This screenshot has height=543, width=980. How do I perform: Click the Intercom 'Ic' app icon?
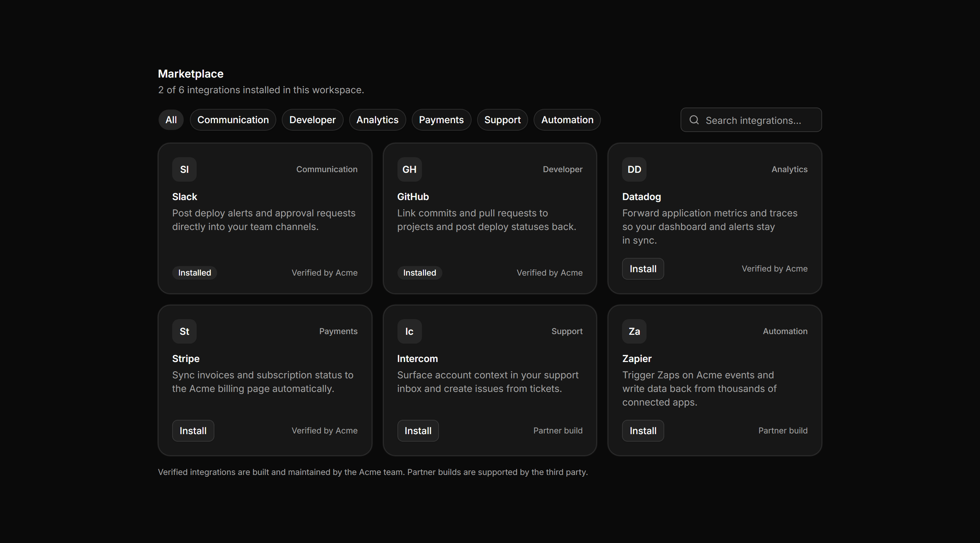[x=409, y=331]
